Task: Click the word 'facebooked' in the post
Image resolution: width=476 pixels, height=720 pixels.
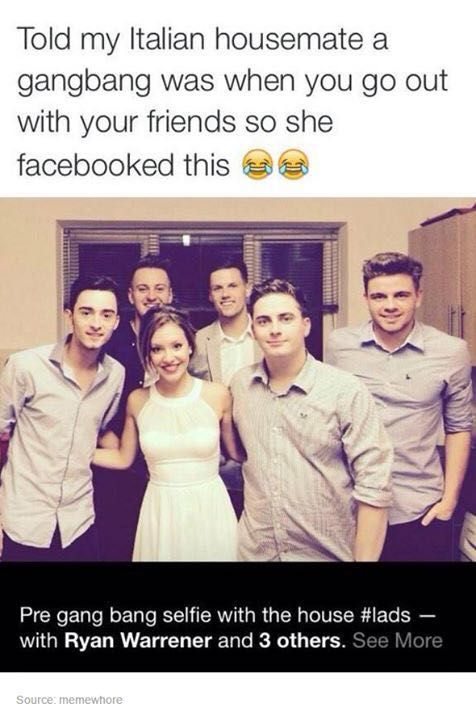Action: (96, 165)
